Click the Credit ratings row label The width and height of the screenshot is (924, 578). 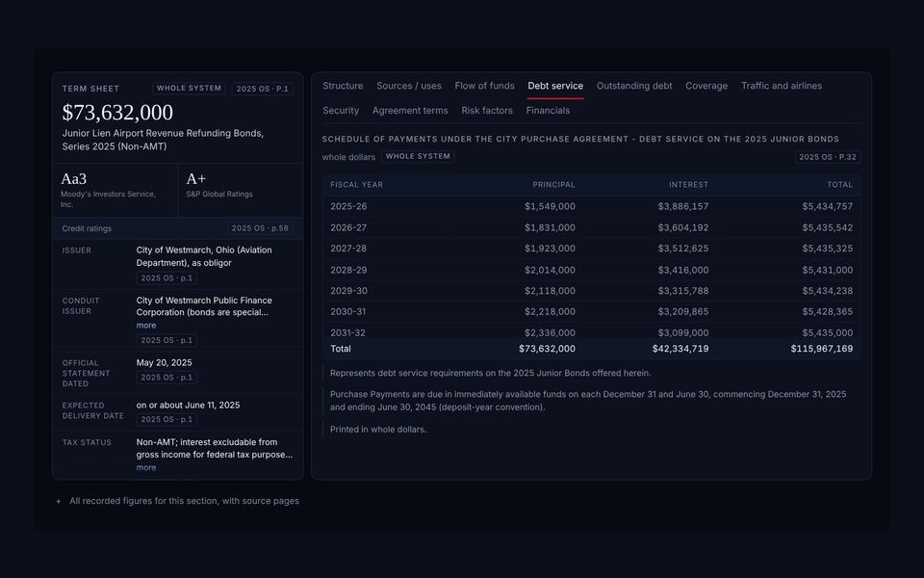[x=87, y=228]
